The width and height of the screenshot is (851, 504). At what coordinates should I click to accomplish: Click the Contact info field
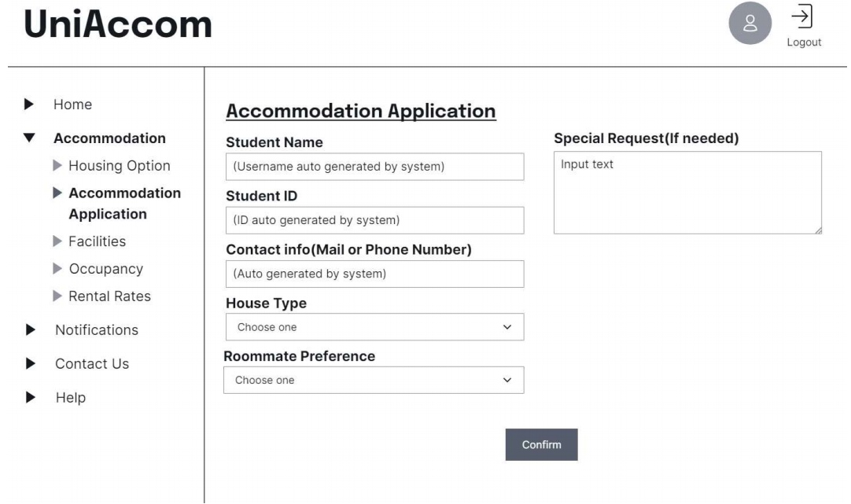point(375,273)
